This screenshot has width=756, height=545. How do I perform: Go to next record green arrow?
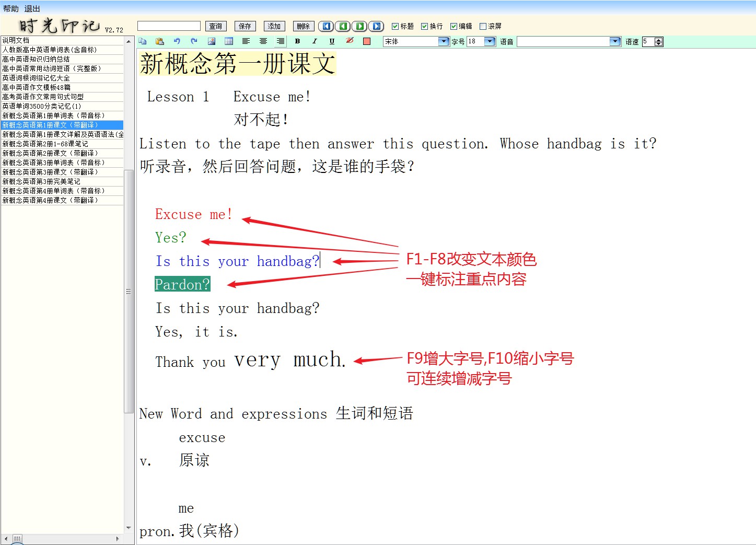coord(359,26)
